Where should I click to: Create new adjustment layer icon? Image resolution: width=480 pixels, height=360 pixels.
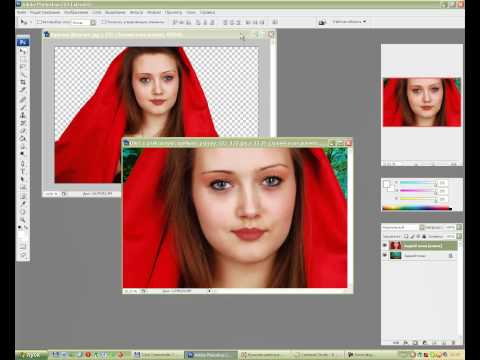pos(424,342)
